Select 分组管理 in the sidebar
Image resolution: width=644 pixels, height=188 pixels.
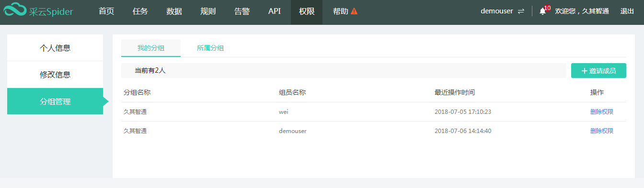pyautogui.click(x=55, y=101)
